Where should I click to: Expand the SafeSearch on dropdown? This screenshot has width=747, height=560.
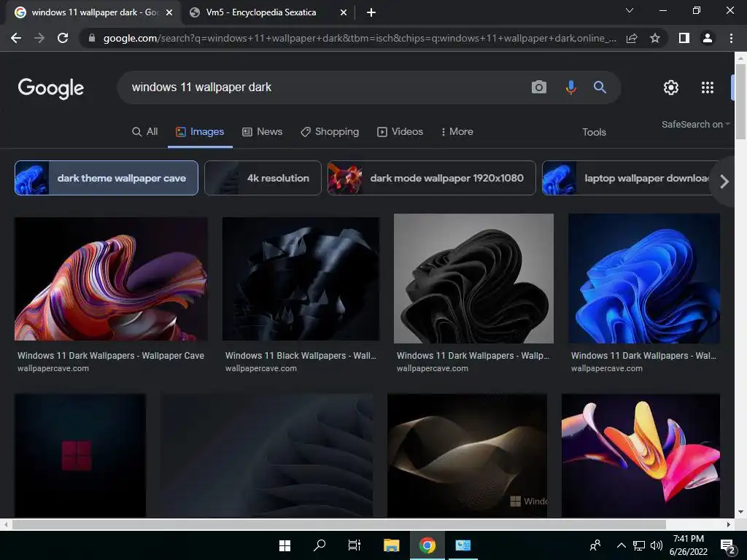[x=695, y=124]
